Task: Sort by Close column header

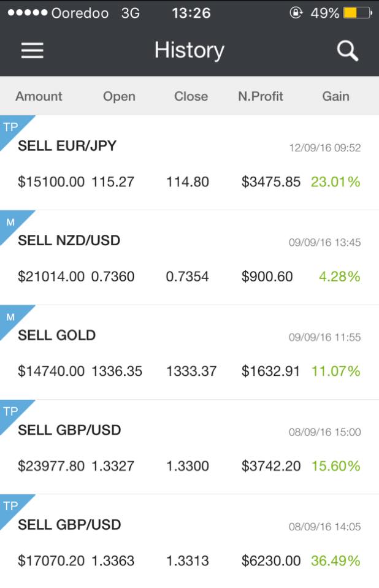Action: pyautogui.click(x=191, y=96)
